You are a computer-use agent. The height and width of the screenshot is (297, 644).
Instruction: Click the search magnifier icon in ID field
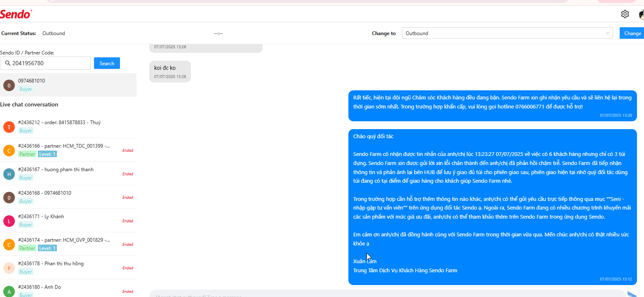click(x=7, y=63)
